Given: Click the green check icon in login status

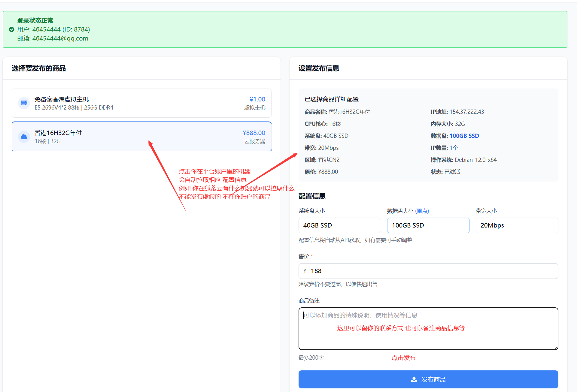Looking at the screenshot, I should pyautogui.click(x=12, y=29).
